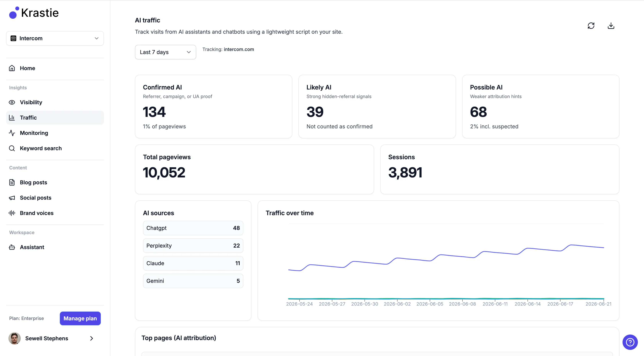Click the Plan: Enterprise label
The width and height of the screenshot is (644, 356).
26,318
